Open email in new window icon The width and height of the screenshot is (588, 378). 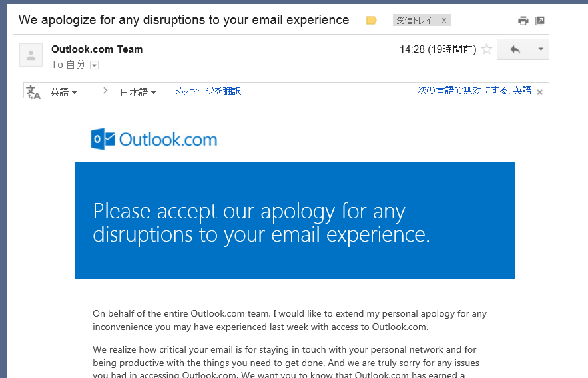(x=540, y=21)
